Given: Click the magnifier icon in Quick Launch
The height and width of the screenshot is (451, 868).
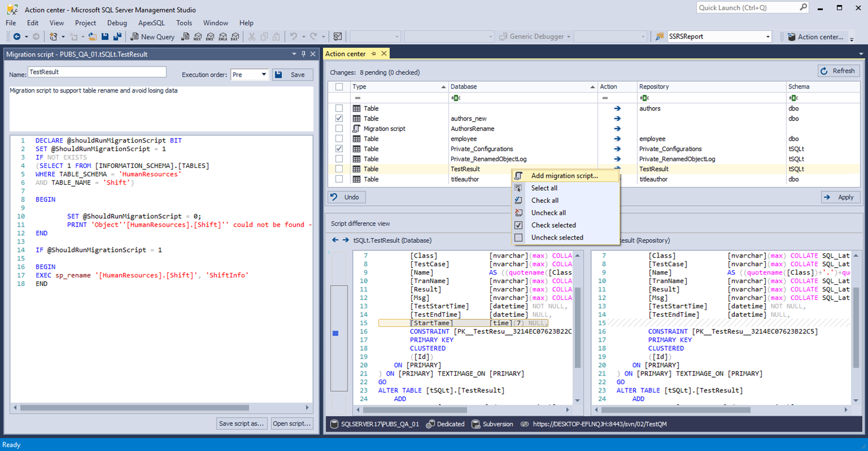Looking at the screenshot, I should [x=803, y=7].
